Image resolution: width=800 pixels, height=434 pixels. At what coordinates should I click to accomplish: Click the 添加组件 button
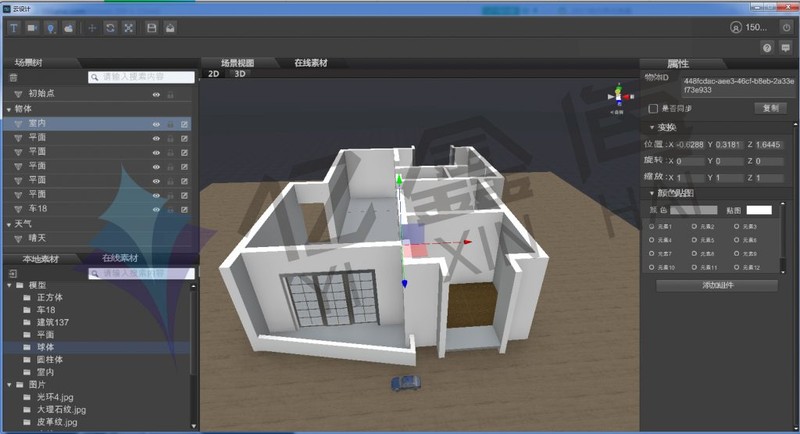coord(717,285)
